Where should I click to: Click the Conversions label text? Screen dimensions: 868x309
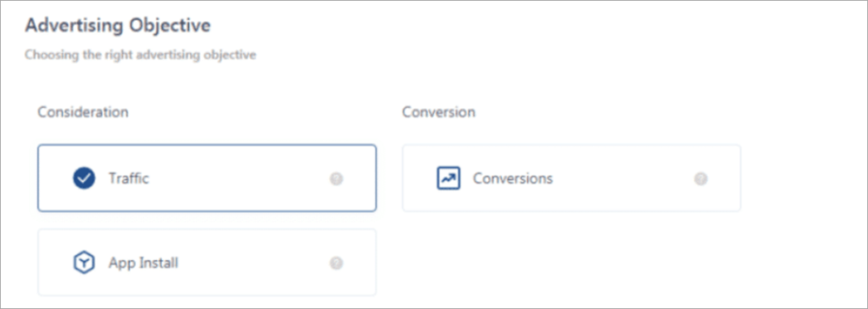513,179
